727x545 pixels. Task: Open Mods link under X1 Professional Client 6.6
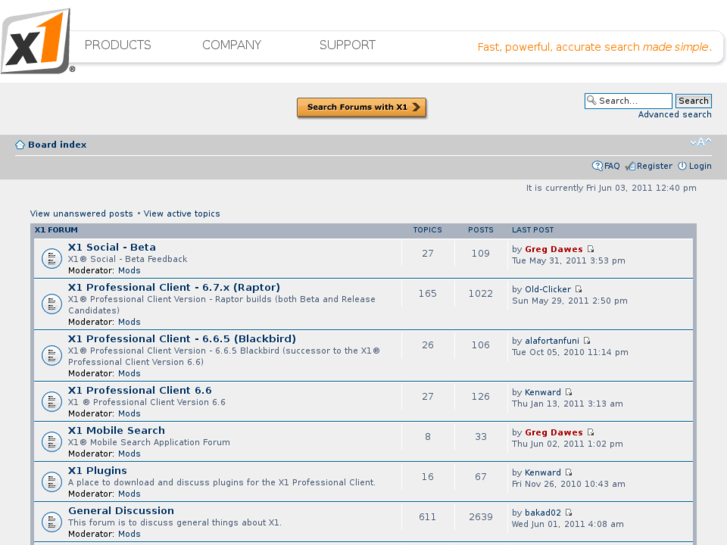(129, 414)
